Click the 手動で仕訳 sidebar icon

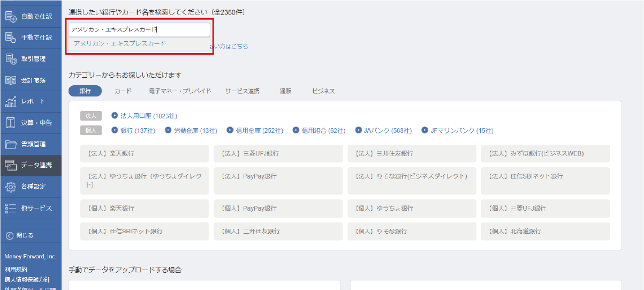pyautogui.click(x=11, y=38)
